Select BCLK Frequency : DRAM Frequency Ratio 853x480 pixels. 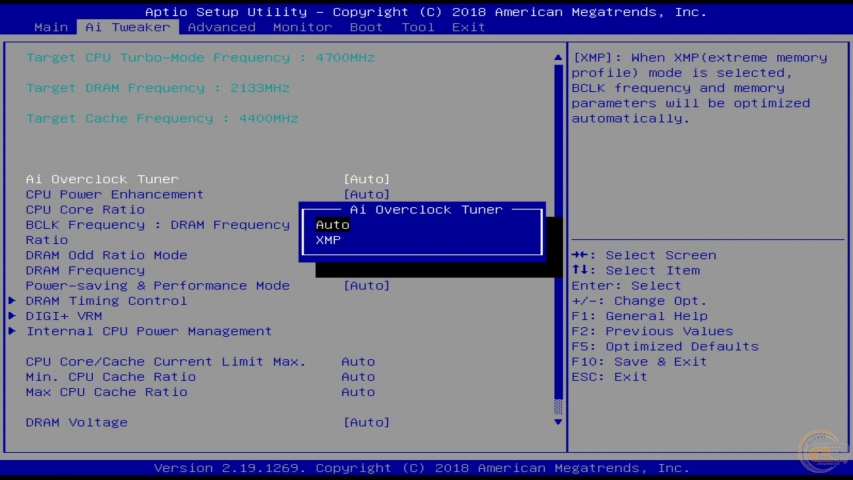pos(158,232)
